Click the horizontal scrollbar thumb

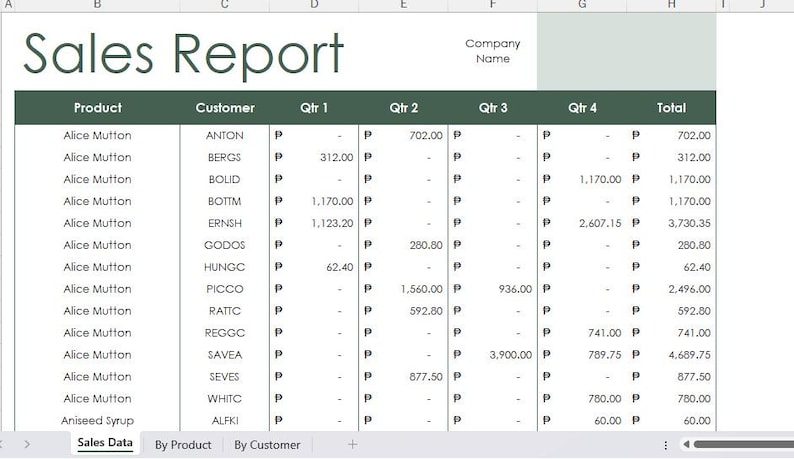(x=743, y=444)
